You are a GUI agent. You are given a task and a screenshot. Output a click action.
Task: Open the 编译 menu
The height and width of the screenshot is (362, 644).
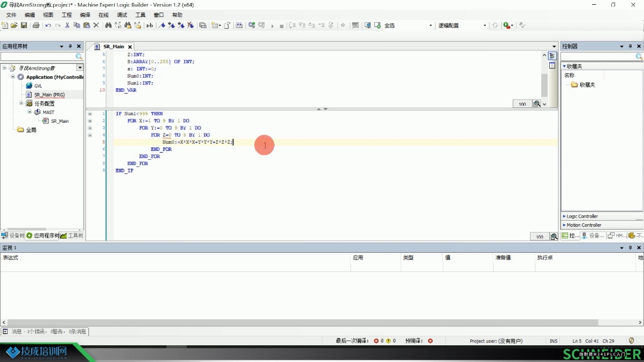point(85,15)
